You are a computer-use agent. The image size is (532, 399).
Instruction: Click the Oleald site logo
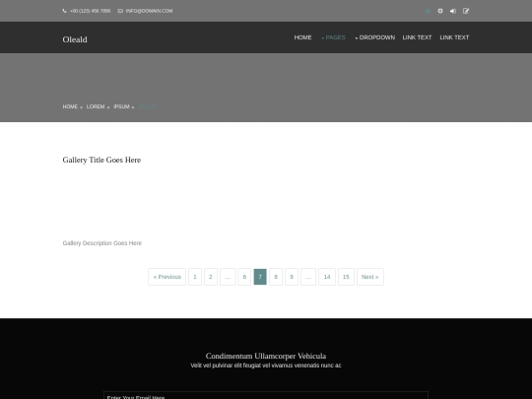[75, 39]
